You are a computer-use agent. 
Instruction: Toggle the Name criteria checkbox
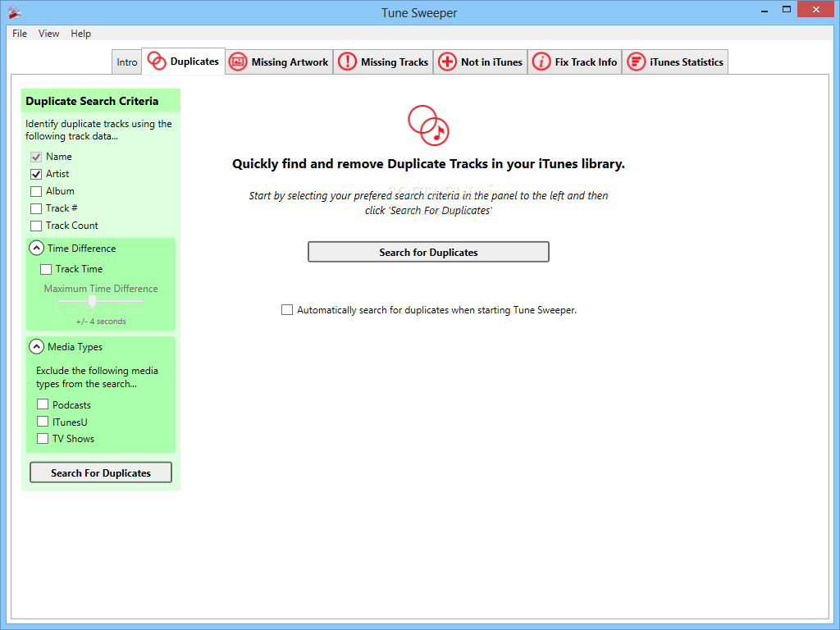pyautogui.click(x=36, y=157)
